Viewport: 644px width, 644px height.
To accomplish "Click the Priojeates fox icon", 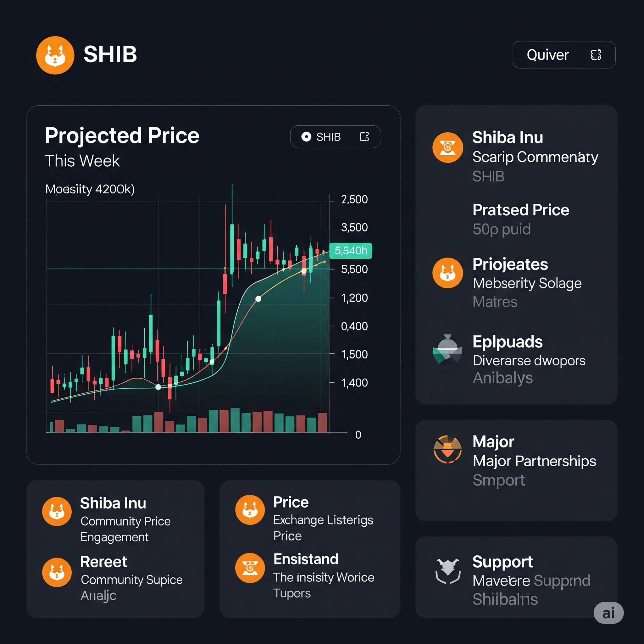I will 447,273.
